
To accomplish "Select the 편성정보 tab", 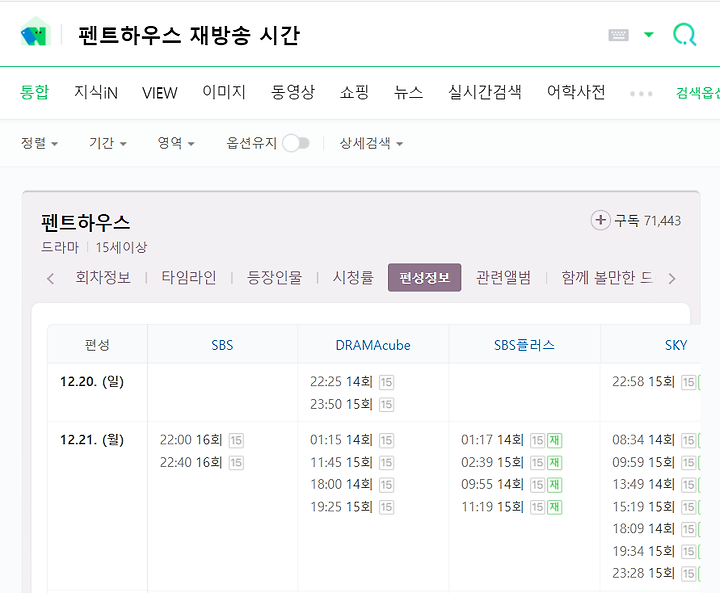I will pos(424,277).
